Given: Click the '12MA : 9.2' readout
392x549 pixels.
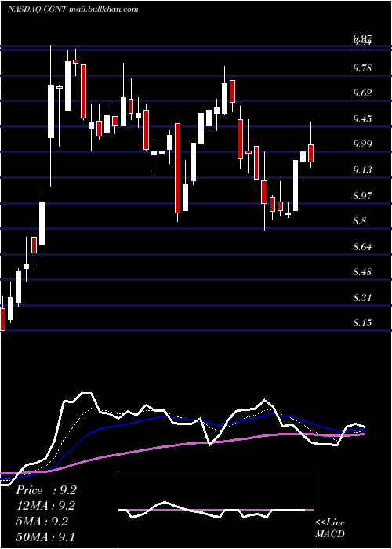Looking at the screenshot, I should (x=45, y=506).
